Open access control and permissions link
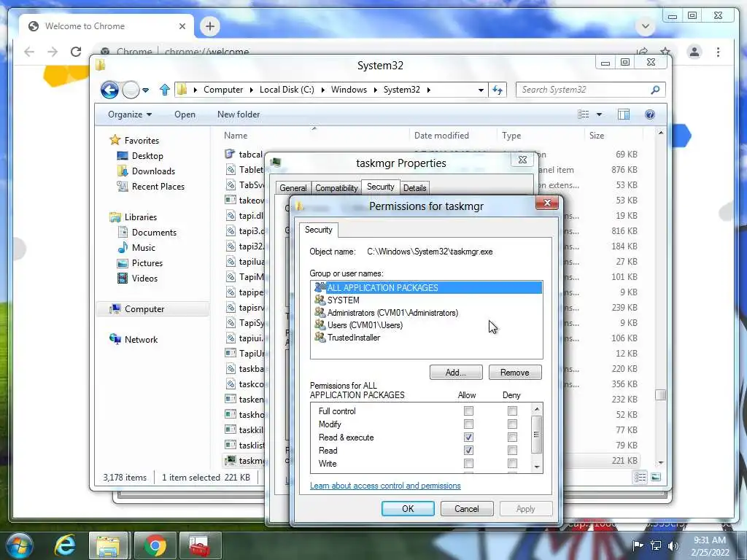 click(385, 485)
